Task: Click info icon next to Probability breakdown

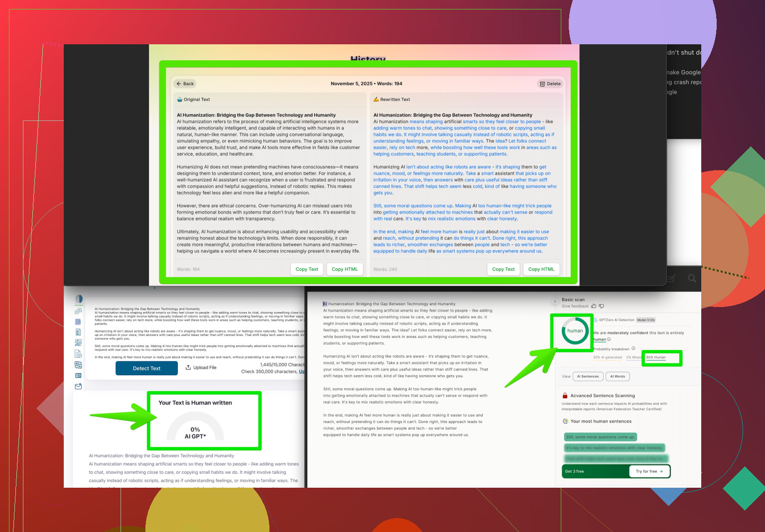Action: click(x=634, y=348)
